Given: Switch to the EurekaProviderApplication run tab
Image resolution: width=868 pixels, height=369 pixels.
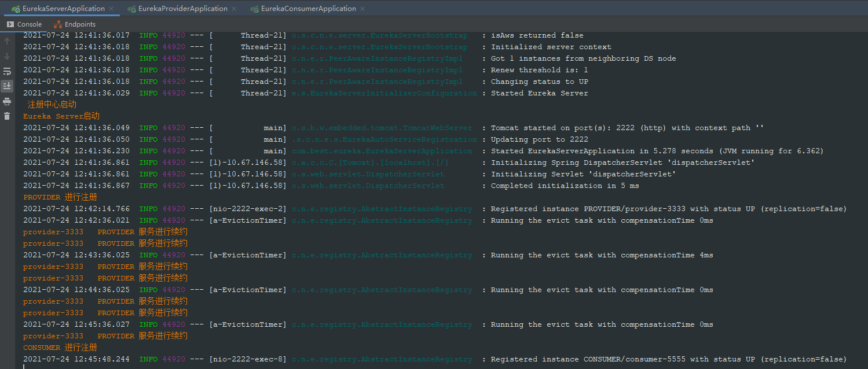Looking at the screenshot, I should (183, 9).
